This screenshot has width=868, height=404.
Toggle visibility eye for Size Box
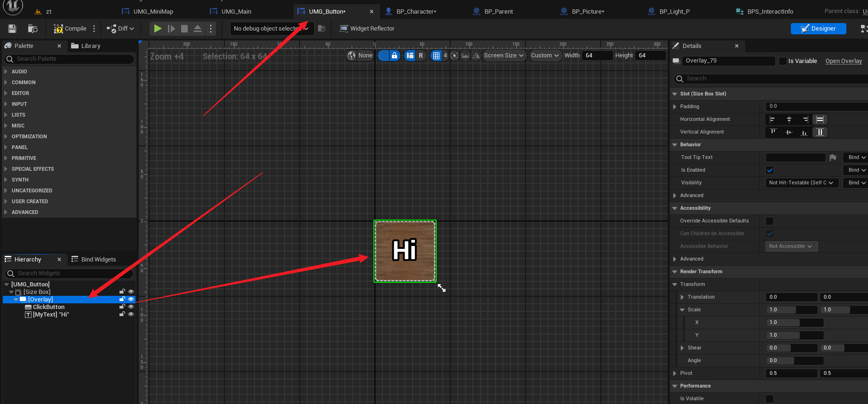(x=131, y=292)
